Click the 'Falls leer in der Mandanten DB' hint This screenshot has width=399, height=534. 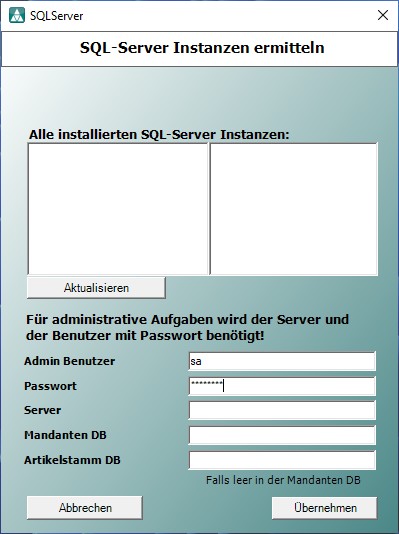tap(283, 480)
